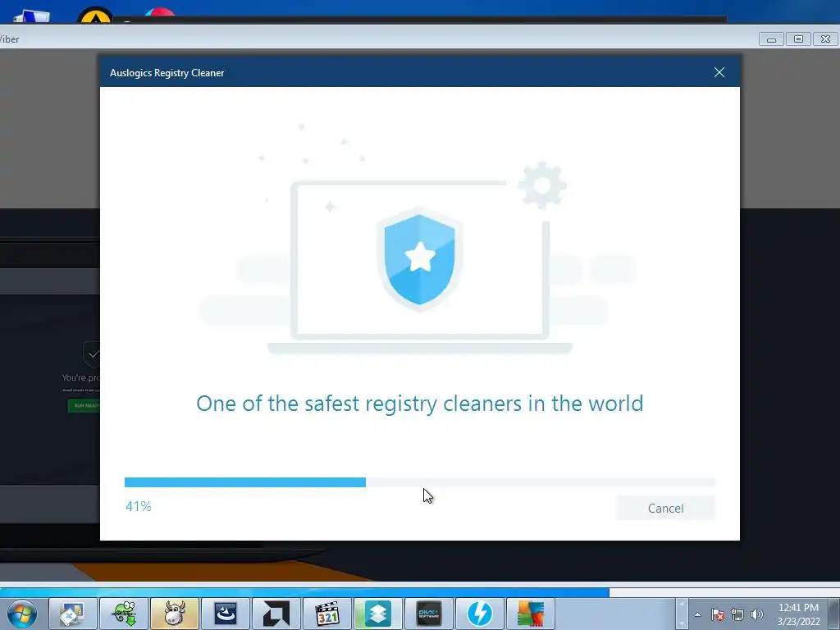The image size is (840, 630).
Task: Open the first pinned taskbar app with monitor icon
Action: [x=73, y=614]
